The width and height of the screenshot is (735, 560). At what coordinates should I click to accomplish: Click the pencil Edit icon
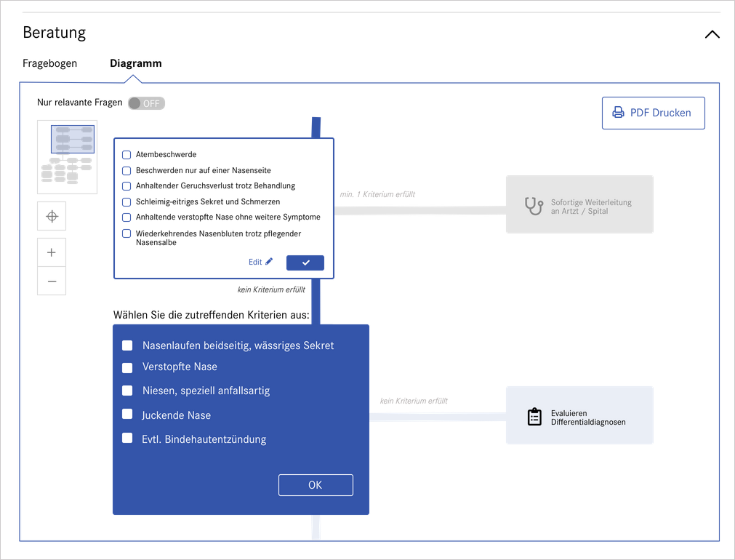[x=269, y=262]
